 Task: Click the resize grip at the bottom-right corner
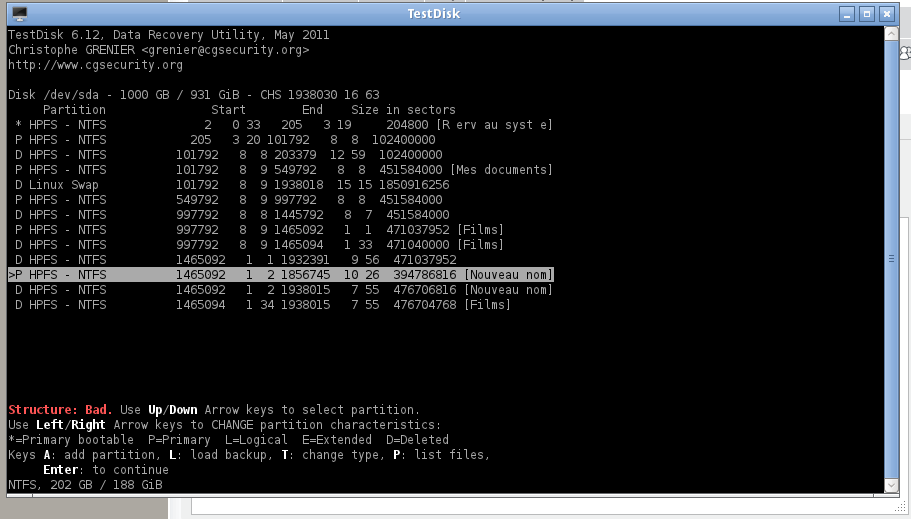coord(900,507)
